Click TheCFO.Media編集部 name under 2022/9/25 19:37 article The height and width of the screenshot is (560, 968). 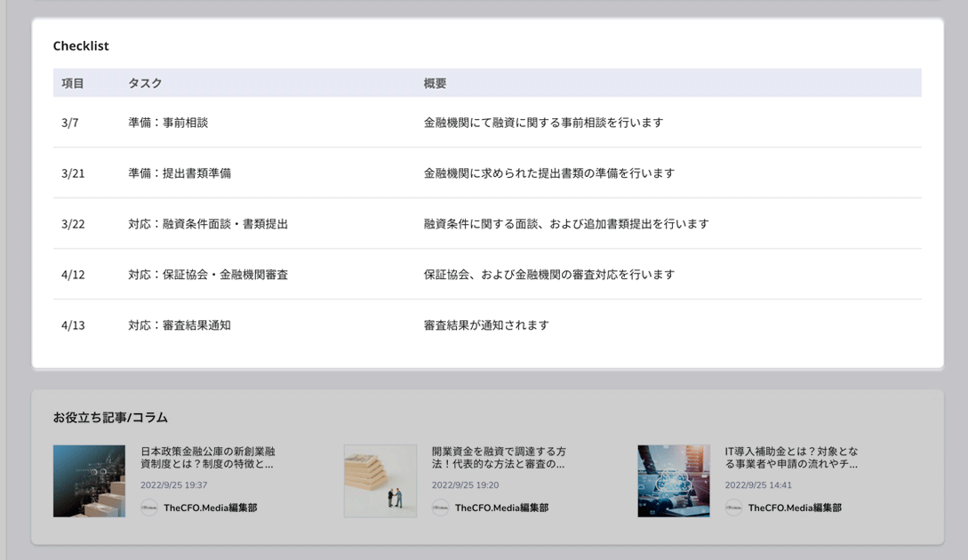(210, 508)
